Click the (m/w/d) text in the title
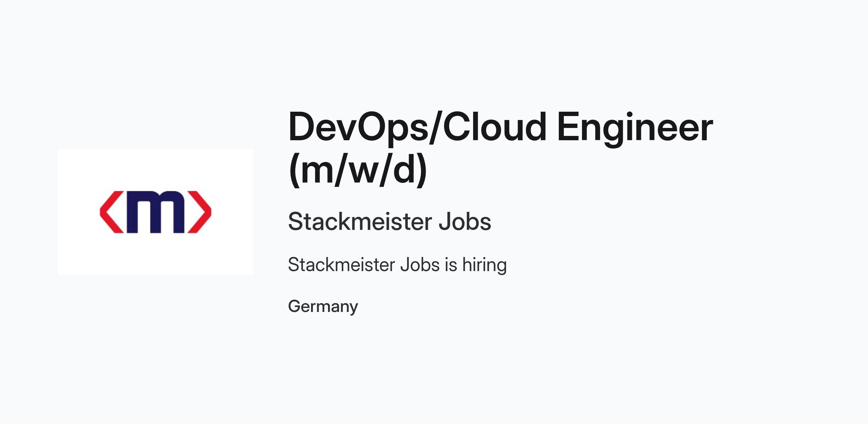Viewport: 868px width, 424px height. coord(358,170)
